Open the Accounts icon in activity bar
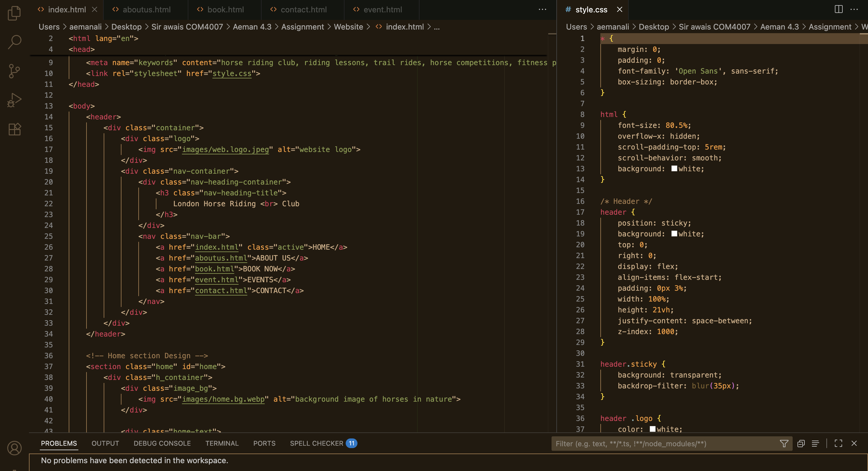This screenshot has width=868, height=471. [14, 448]
